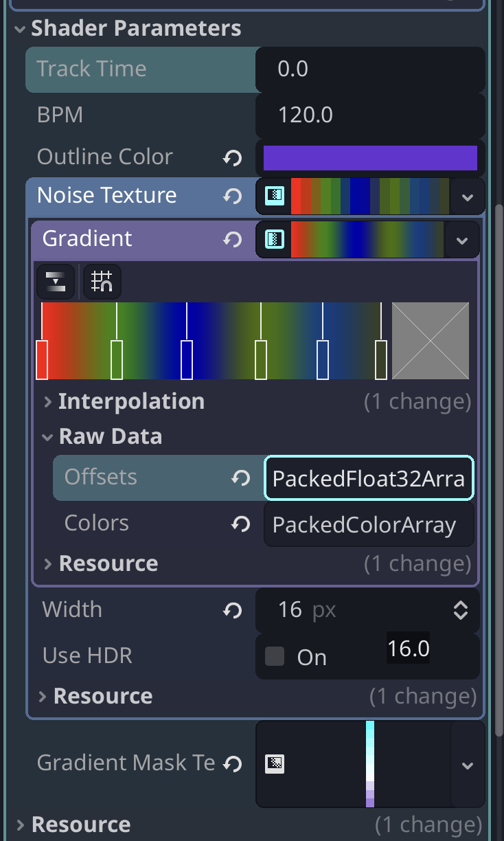This screenshot has height=841, width=504.
Task: Expand the bottom Resource section
Action: [x=20, y=825]
